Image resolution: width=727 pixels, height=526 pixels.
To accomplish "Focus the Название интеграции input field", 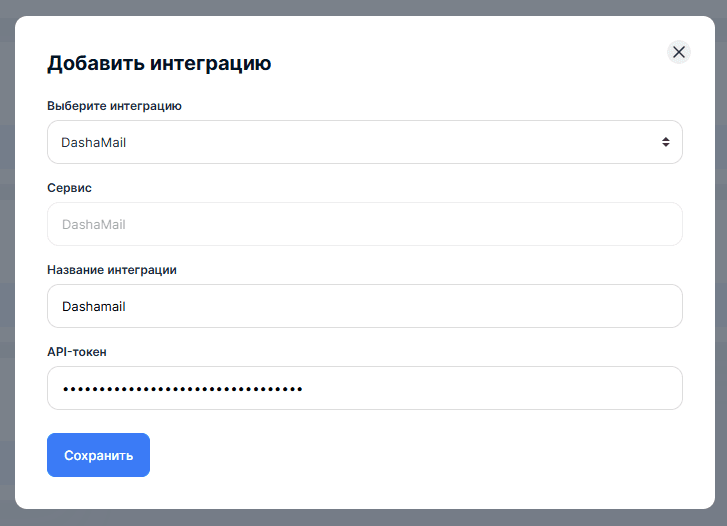I will [x=364, y=306].
